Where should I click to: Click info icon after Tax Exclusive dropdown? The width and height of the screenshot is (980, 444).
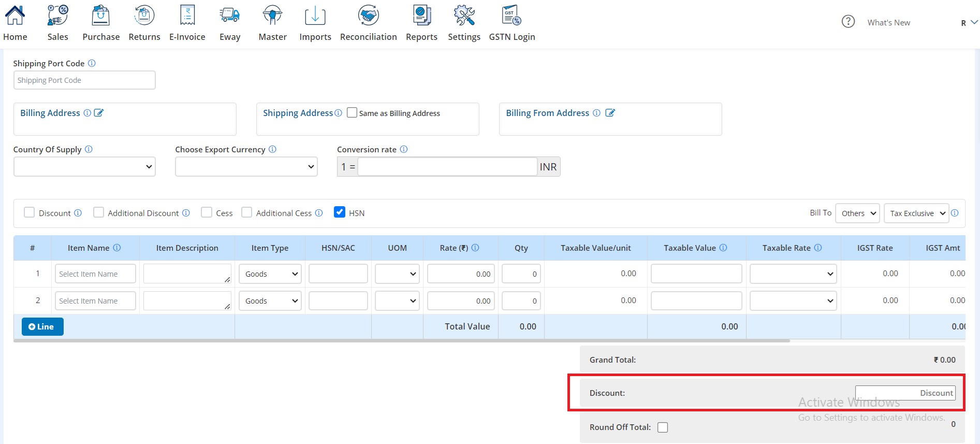955,213
